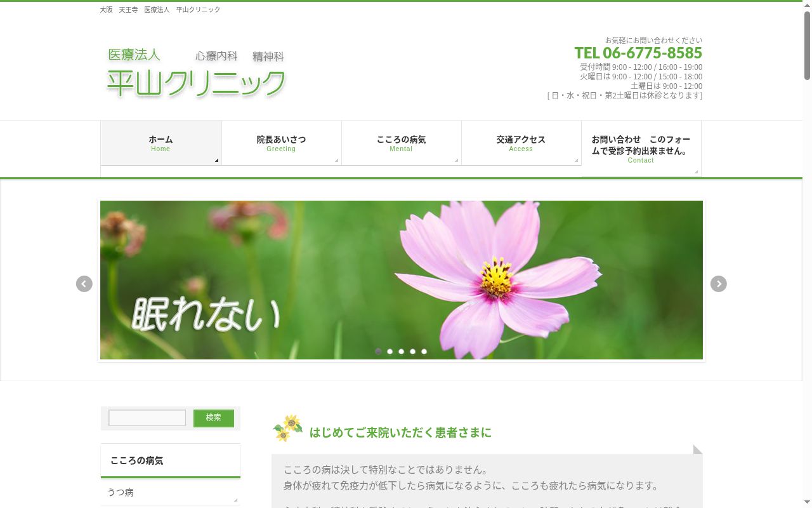Focus the sidebar search text field
The width and height of the screenshot is (812, 508).
coord(147,418)
